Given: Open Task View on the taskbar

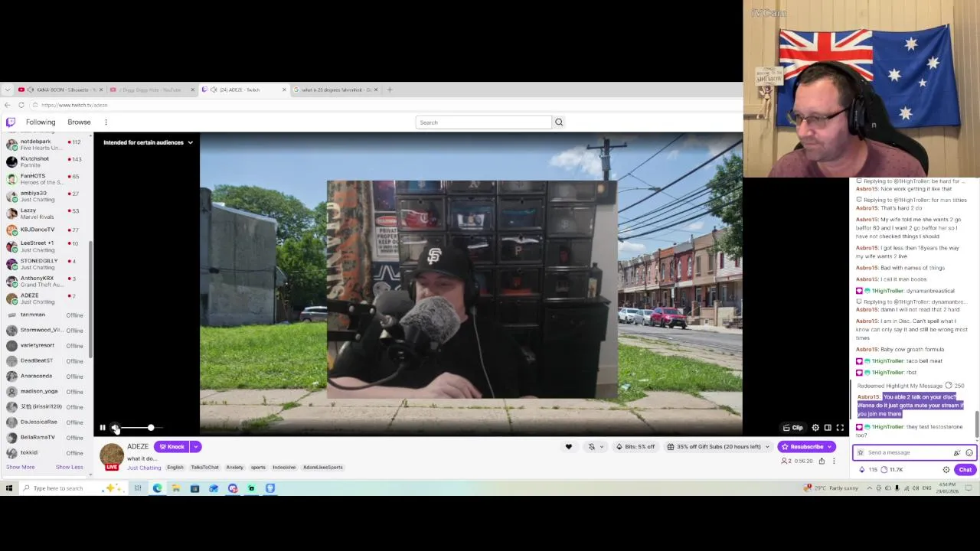Looking at the screenshot, I should 138,488.
